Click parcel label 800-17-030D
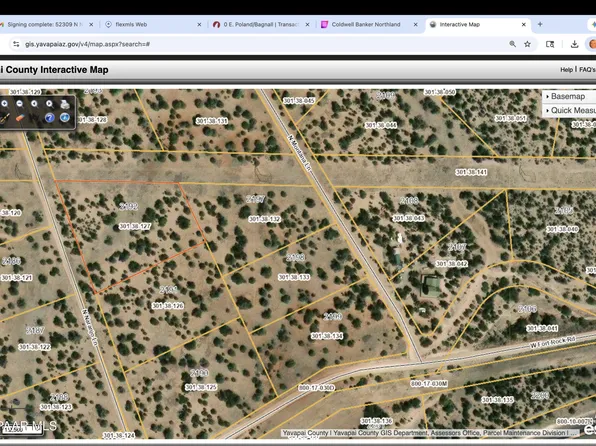The height and width of the screenshot is (446, 596). [x=316, y=387]
